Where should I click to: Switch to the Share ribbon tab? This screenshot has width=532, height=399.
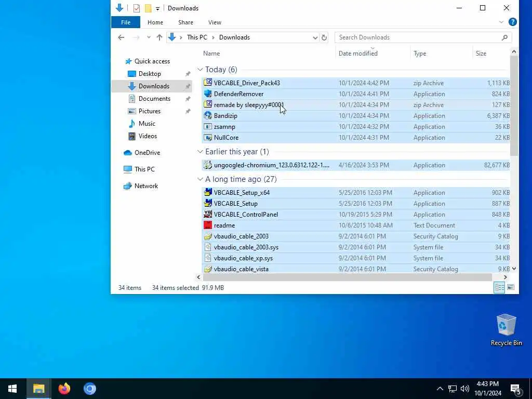tap(185, 22)
